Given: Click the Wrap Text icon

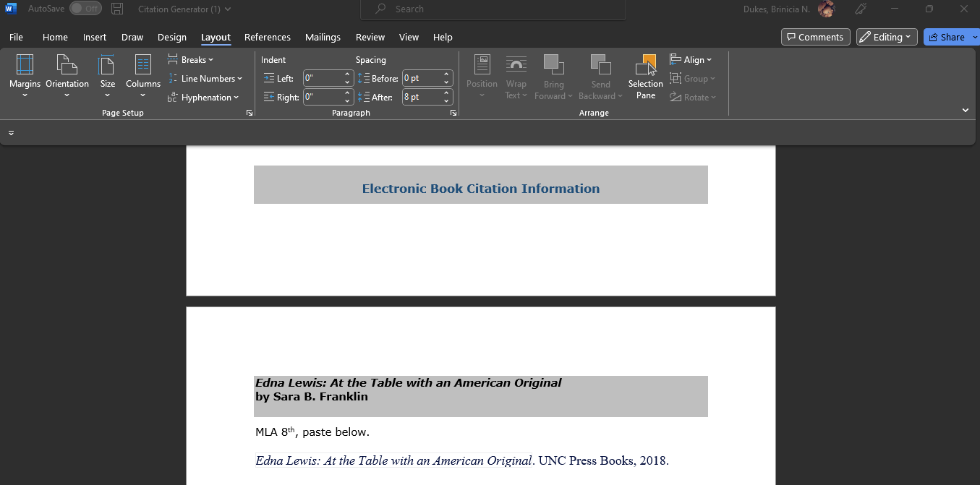Looking at the screenshot, I should pyautogui.click(x=516, y=65).
